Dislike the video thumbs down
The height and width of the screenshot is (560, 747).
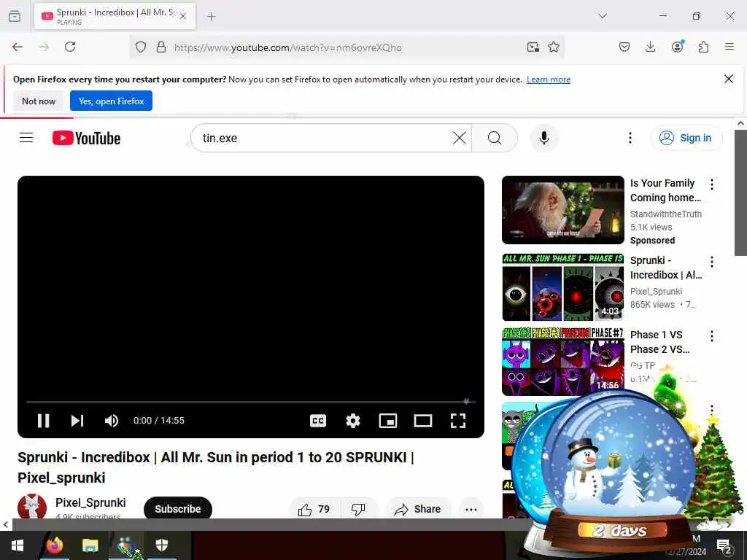tap(358, 509)
